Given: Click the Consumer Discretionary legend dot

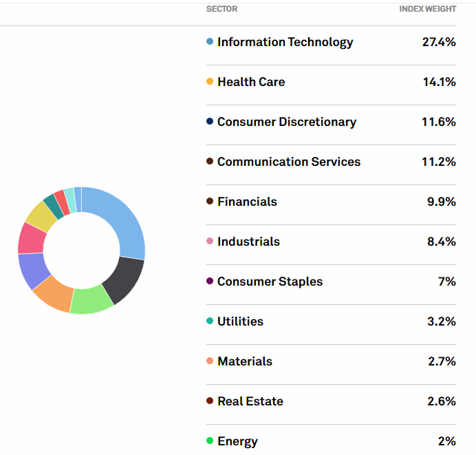Looking at the screenshot, I should click(210, 122).
